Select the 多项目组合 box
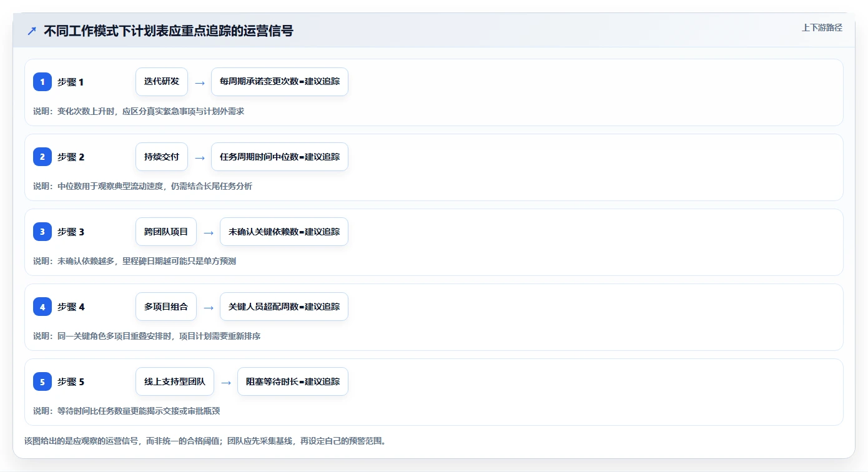Image resolution: width=868 pixels, height=472 pixels. pos(166,307)
